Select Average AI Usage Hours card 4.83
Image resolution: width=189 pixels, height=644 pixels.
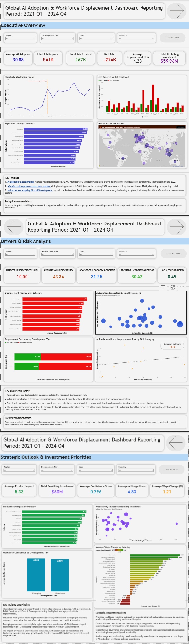[x=132, y=490]
